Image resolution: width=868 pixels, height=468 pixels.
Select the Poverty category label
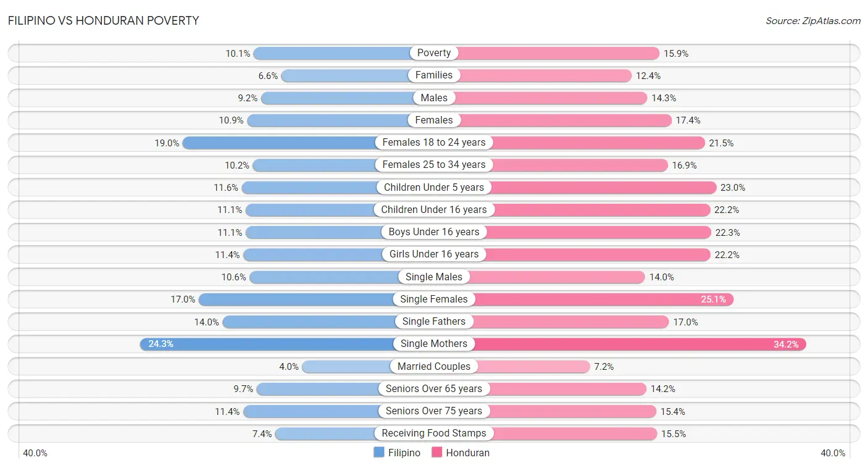[434, 53]
